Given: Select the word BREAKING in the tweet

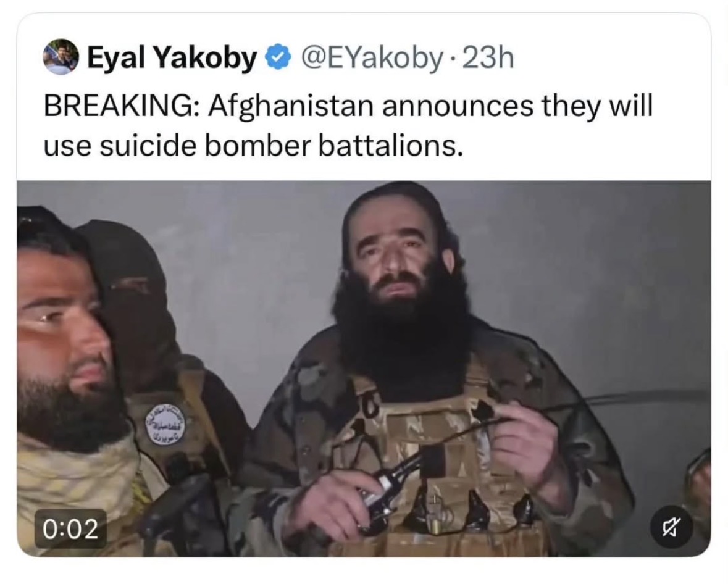Looking at the screenshot, I should click(x=119, y=106).
